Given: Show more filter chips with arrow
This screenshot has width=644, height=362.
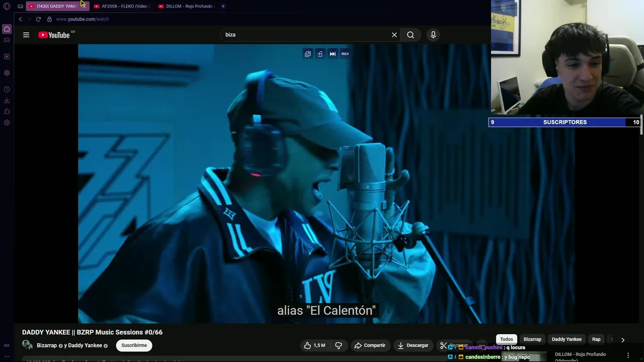Looking at the screenshot, I should [x=623, y=340].
